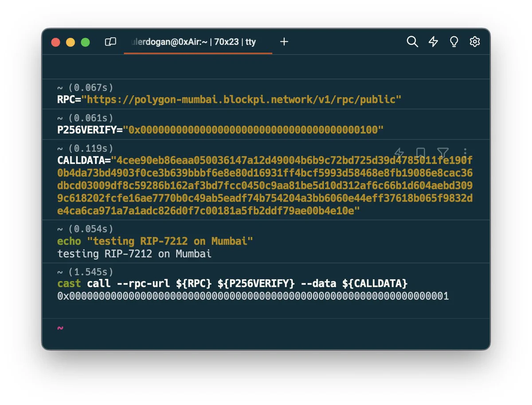The height and width of the screenshot is (405, 532).
Task: Close the window with the red button
Action: click(56, 42)
